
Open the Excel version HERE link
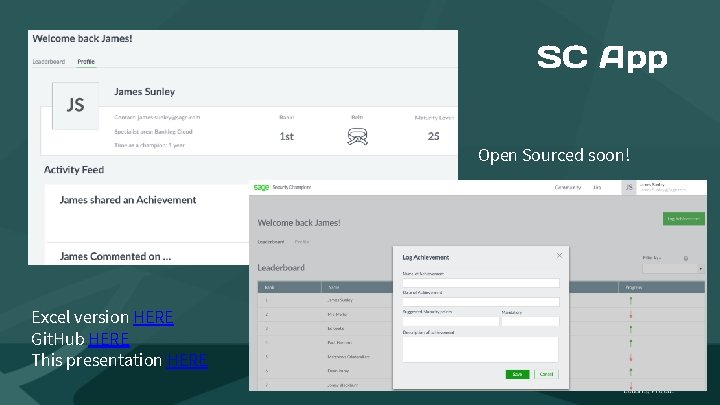pyautogui.click(x=153, y=317)
